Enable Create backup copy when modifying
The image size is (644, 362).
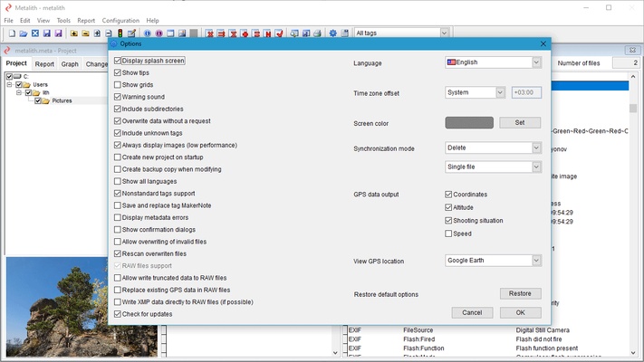click(118, 169)
